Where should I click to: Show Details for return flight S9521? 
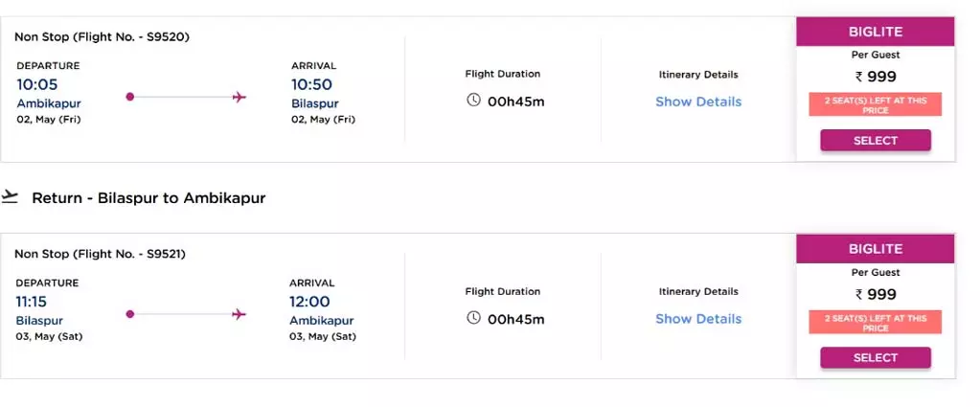[698, 319]
